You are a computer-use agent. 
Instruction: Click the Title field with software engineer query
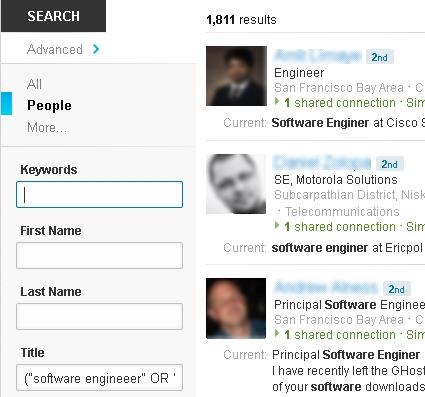click(99, 378)
